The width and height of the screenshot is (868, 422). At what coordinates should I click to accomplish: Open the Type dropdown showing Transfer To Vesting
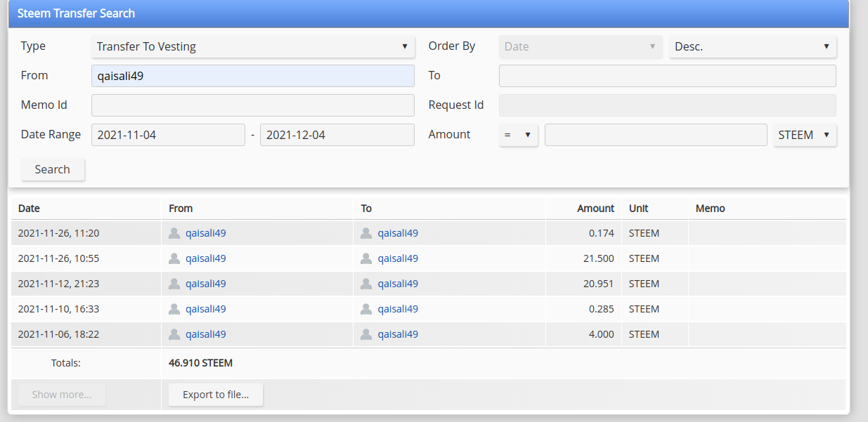tap(253, 46)
